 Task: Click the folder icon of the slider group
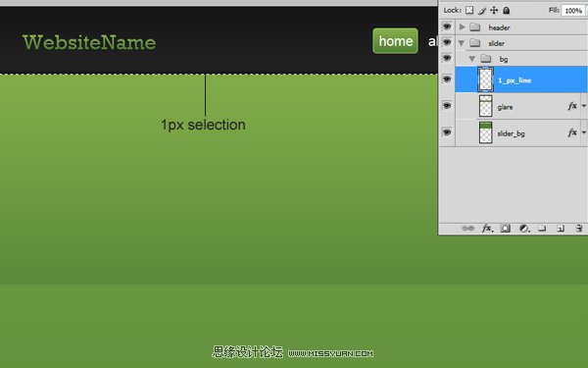click(x=475, y=43)
